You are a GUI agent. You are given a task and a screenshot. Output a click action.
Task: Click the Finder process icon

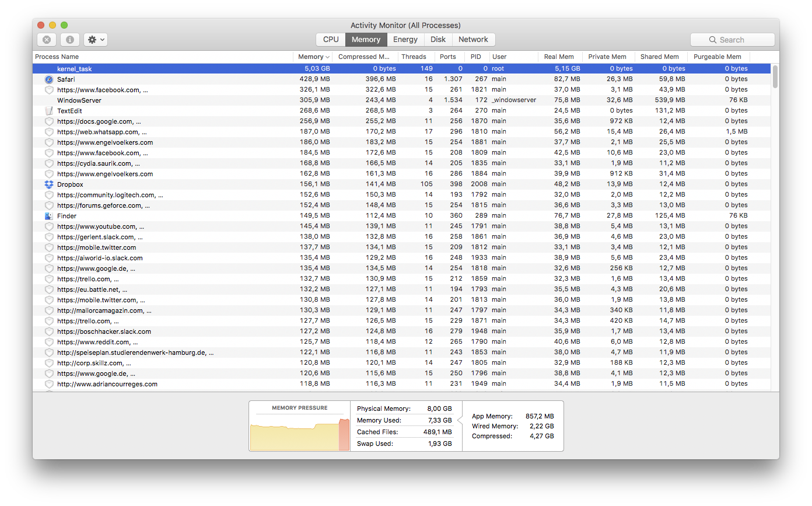coord(49,216)
